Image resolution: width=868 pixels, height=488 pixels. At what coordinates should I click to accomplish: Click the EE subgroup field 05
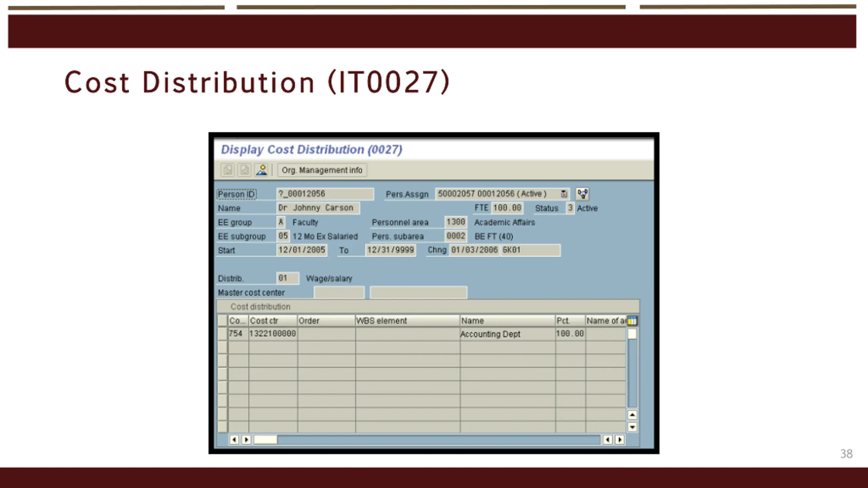(283, 236)
